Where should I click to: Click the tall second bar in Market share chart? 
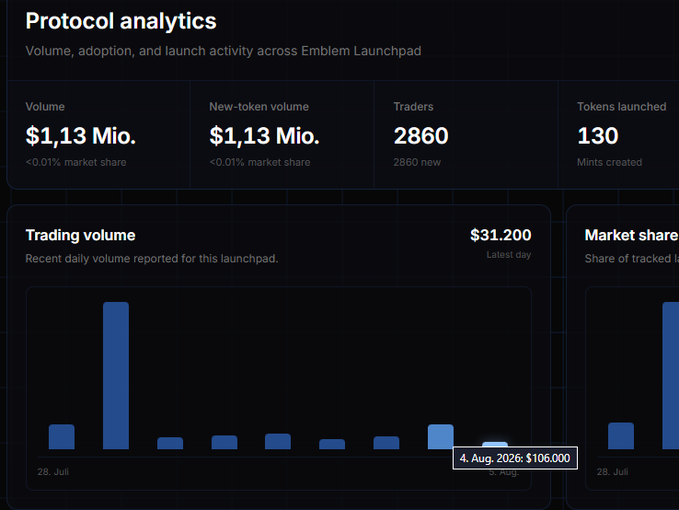coord(671,375)
